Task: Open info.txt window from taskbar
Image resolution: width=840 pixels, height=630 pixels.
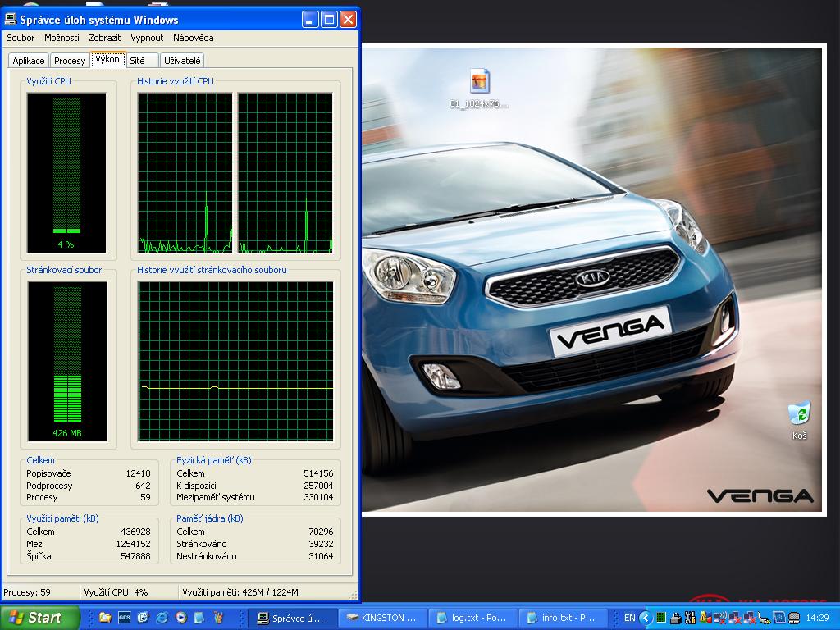Action: 563,619
